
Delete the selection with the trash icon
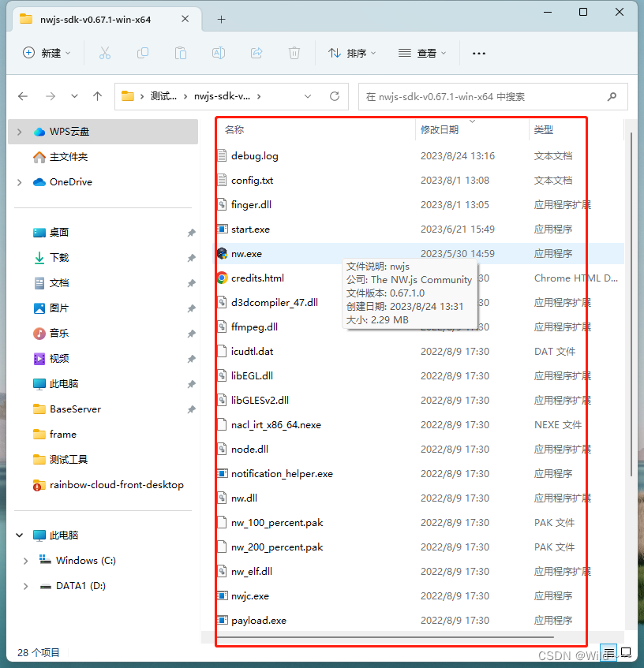tap(294, 53)
